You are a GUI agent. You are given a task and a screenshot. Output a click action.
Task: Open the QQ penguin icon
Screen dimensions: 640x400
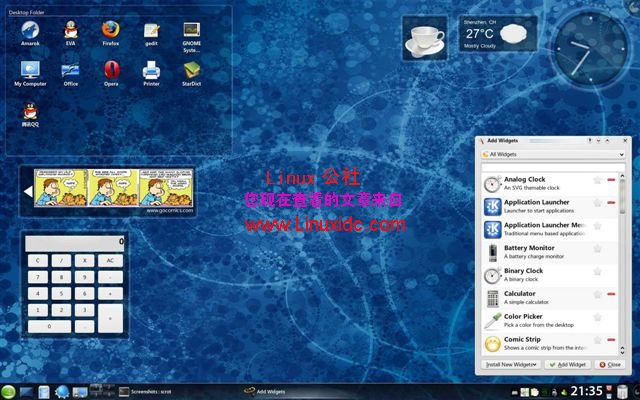click(x=30, y=114)
